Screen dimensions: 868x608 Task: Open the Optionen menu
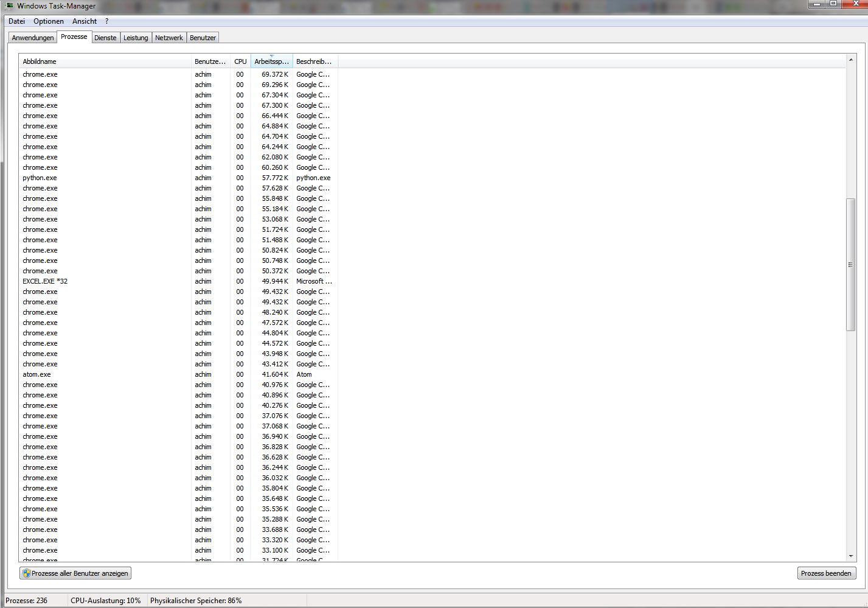point(49,21)
